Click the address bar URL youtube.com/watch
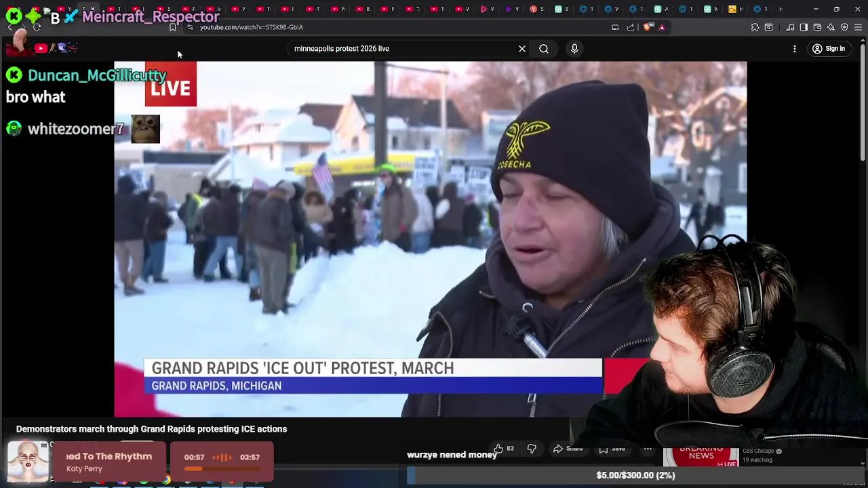This screenshot has width=868, height=488. tap(252, 27)
